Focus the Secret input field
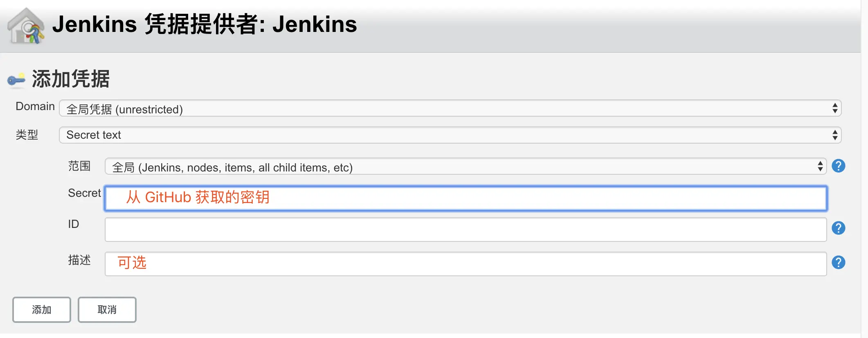This screenshot has height=338, width=868. (x=465, y=198)
